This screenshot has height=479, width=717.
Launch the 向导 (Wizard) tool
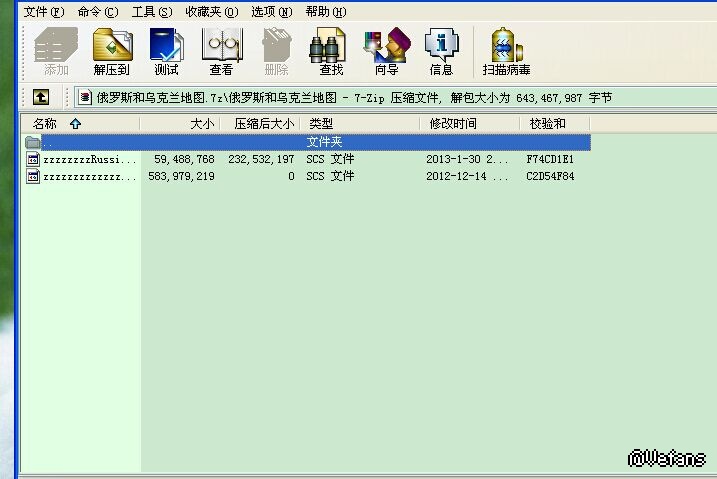click(x=386, y=51)
